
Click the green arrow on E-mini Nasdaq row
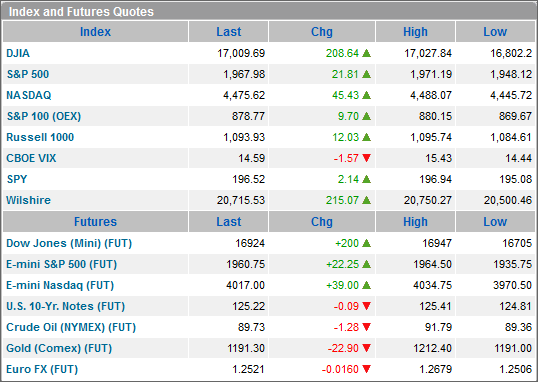(366, 285)
